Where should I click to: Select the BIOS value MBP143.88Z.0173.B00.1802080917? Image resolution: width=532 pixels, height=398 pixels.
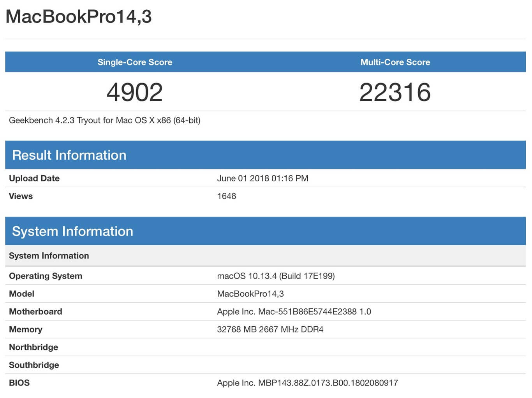click(x=307, y=383)
